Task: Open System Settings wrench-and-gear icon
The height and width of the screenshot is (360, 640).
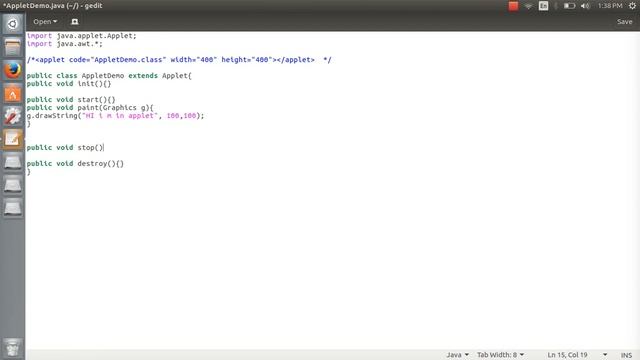Action: coord(13,116)
